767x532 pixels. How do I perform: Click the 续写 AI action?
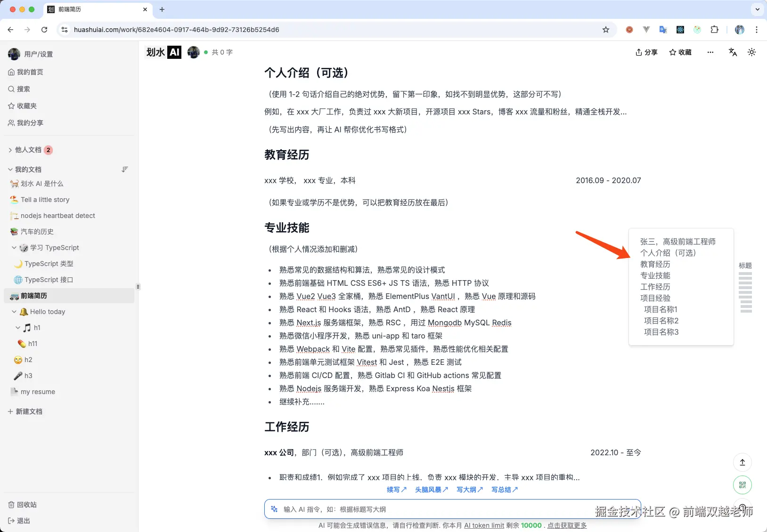point(396,490)
